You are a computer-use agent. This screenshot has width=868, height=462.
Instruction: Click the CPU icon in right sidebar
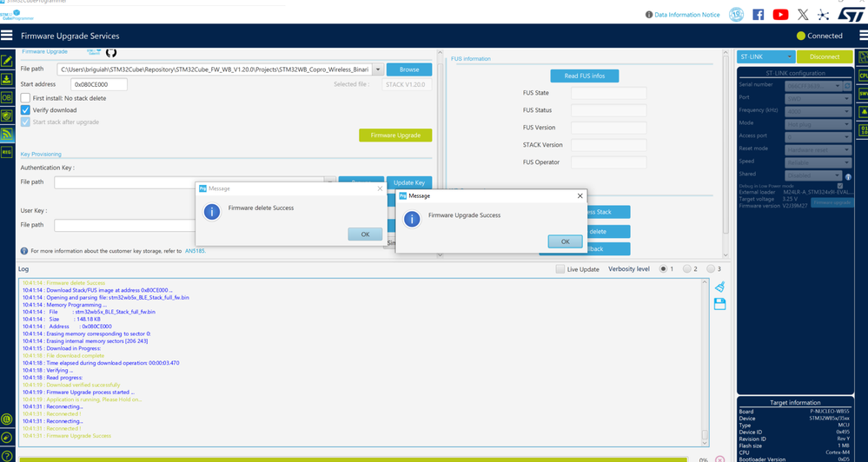pyautogui.click(x=863, y=76)
